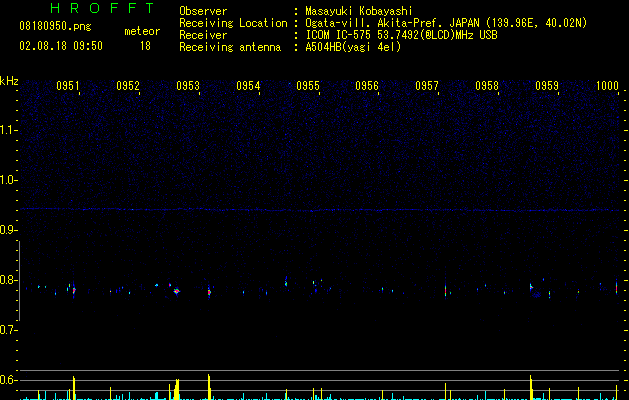The height and width of the screenshot is (400, 629).
Task: Click the 0958 time marker
Action: [487, 86]
